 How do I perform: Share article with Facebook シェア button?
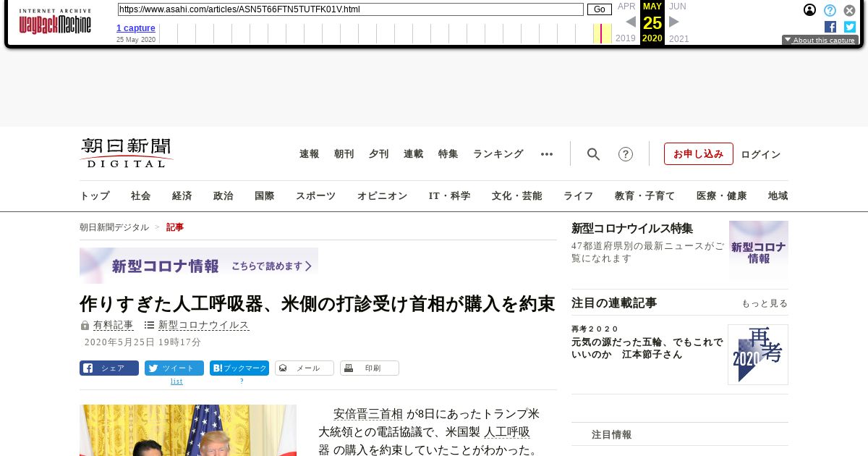pos(109,368)
